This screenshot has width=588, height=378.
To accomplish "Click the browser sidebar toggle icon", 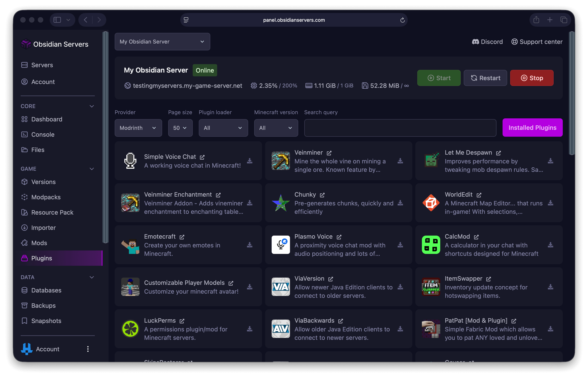I will point(57,20).
